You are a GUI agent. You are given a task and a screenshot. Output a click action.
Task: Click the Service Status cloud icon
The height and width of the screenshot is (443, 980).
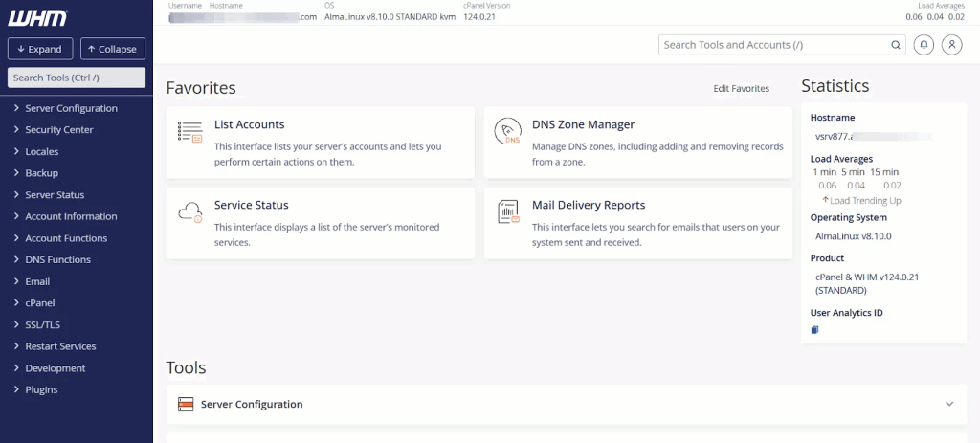(x=190, y=212)
